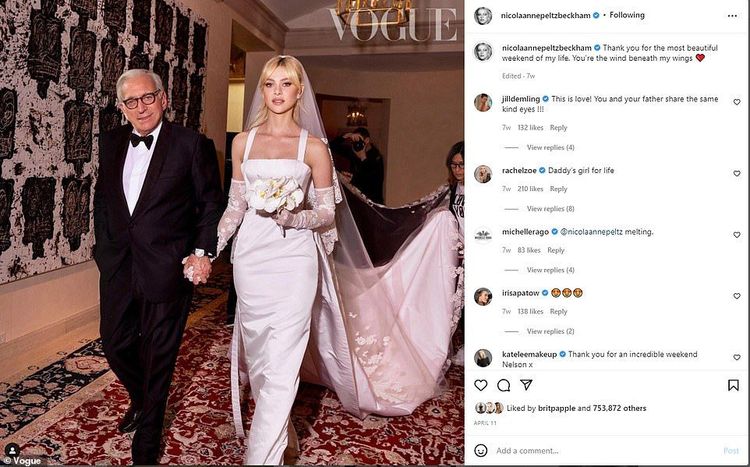Screen dimensions: 750x467
Task: Focus the Add a comment field
Action: coord(605,451)
